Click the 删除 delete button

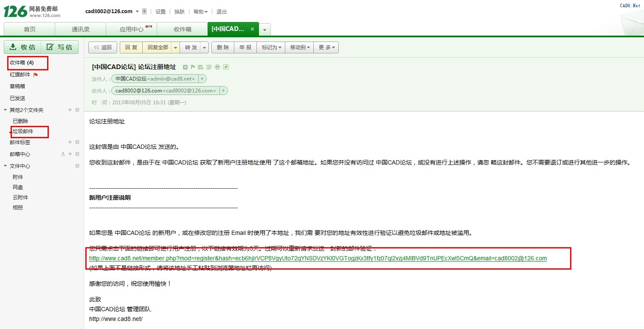coord(223,47)
